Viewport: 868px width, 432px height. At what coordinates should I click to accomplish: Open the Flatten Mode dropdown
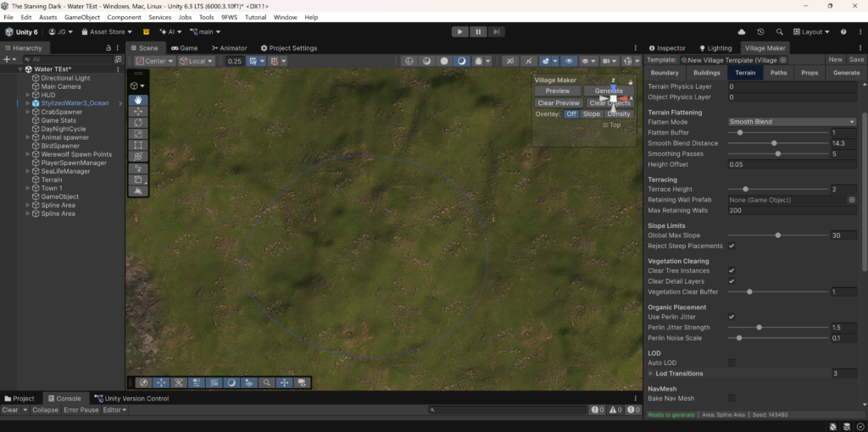pos(792,122)
